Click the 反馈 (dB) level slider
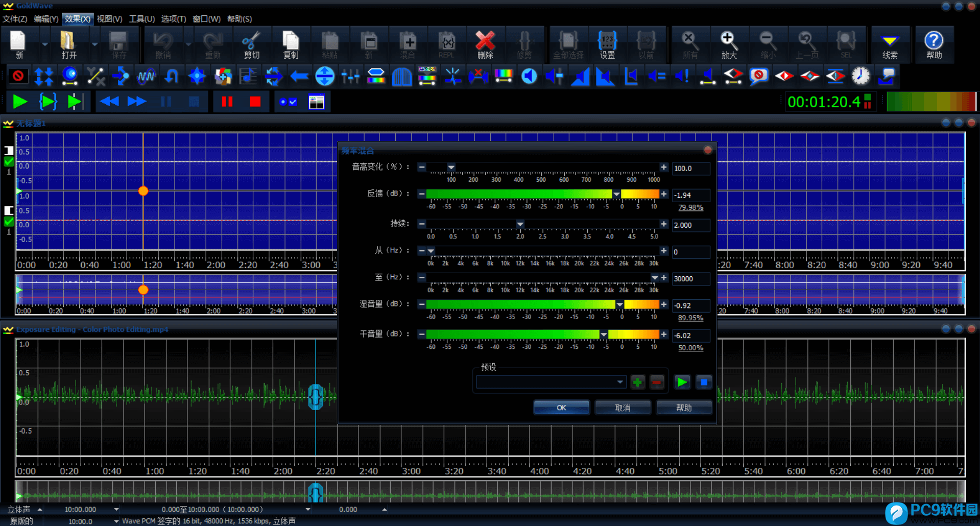This screenshot has width=980, height=526. coord(542,194)
